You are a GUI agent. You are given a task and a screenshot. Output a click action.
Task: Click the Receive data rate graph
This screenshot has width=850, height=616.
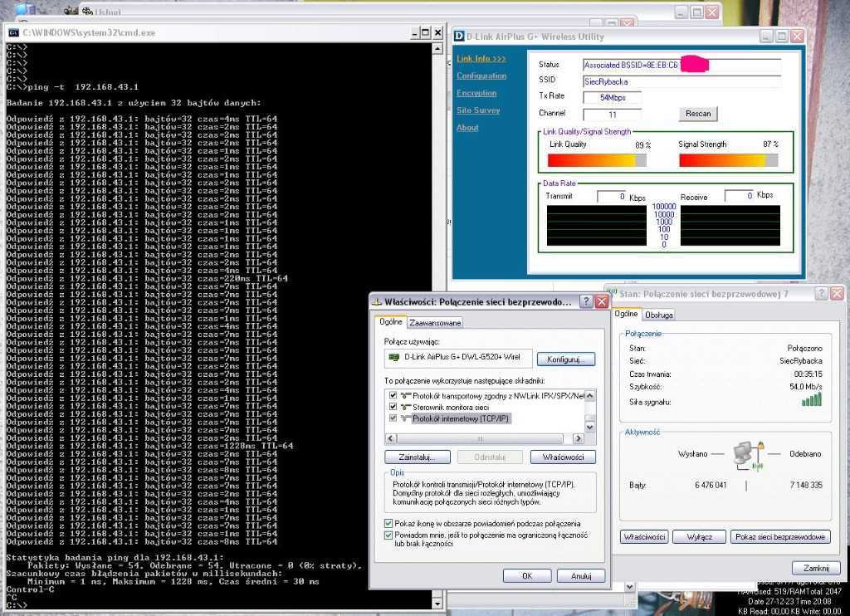coord(730,226)
